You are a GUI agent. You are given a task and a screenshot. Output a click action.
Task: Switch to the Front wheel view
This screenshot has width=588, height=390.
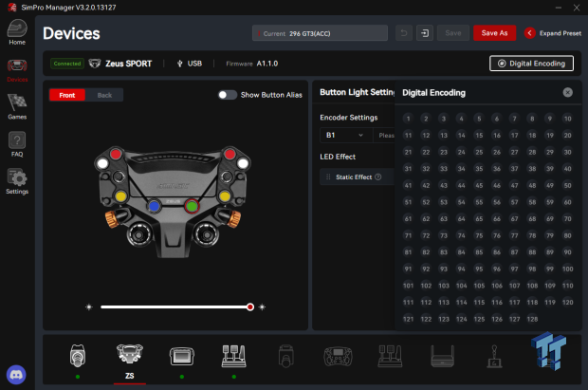tap(67, 95)
